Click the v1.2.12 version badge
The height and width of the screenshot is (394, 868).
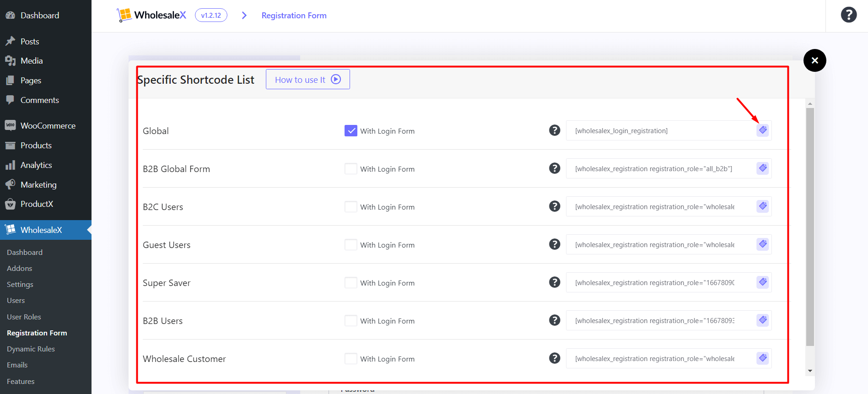(x=211, y=15)
